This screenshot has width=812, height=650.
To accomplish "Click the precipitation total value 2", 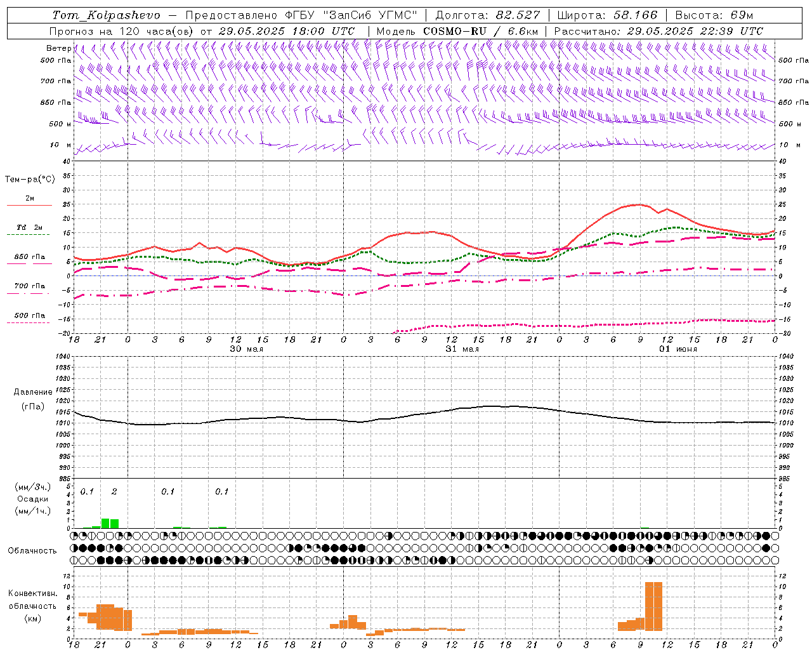I will pos(114,491).
